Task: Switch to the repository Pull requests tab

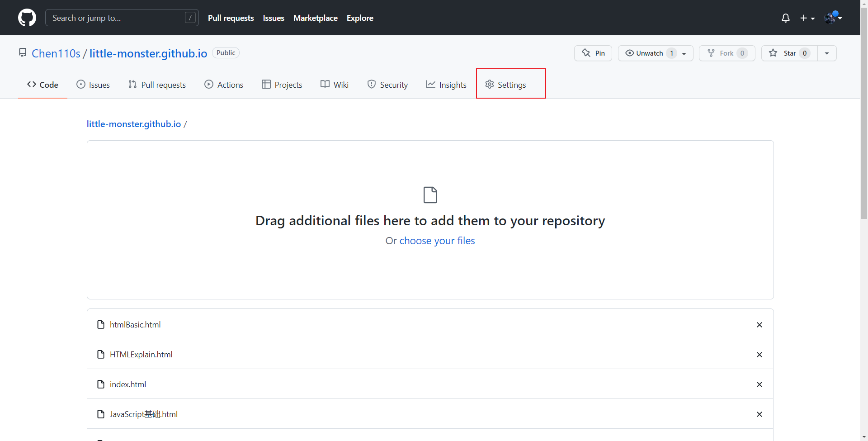Action: 157,85
